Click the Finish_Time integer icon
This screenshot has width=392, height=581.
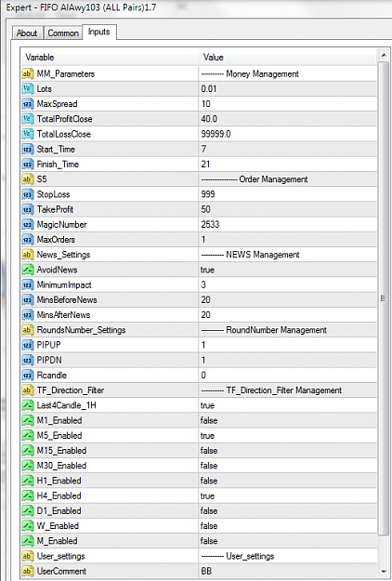click(28, 165)
